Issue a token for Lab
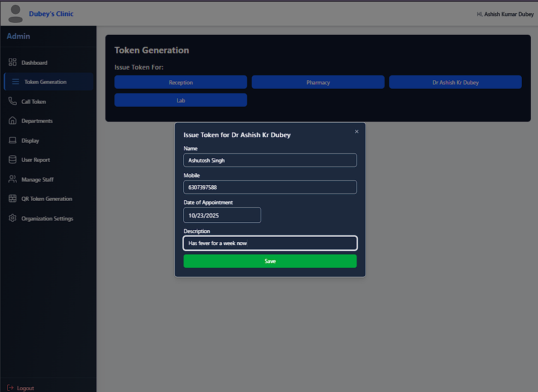The image size is (538, 392). [180, 99]
